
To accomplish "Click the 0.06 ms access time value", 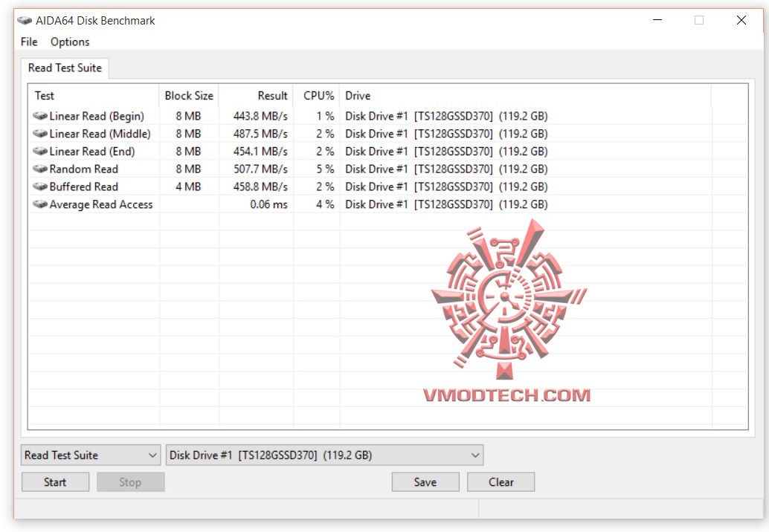I will click(x=268, y=205).
